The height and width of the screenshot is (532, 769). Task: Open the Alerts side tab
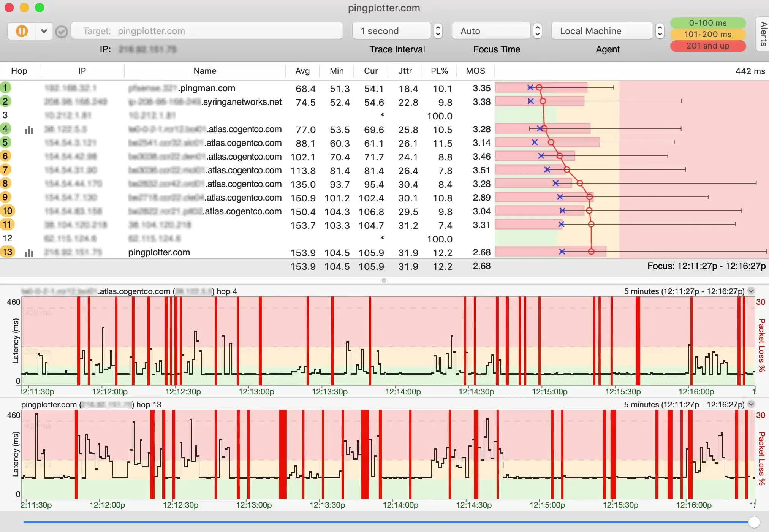[x=763, y=34]
